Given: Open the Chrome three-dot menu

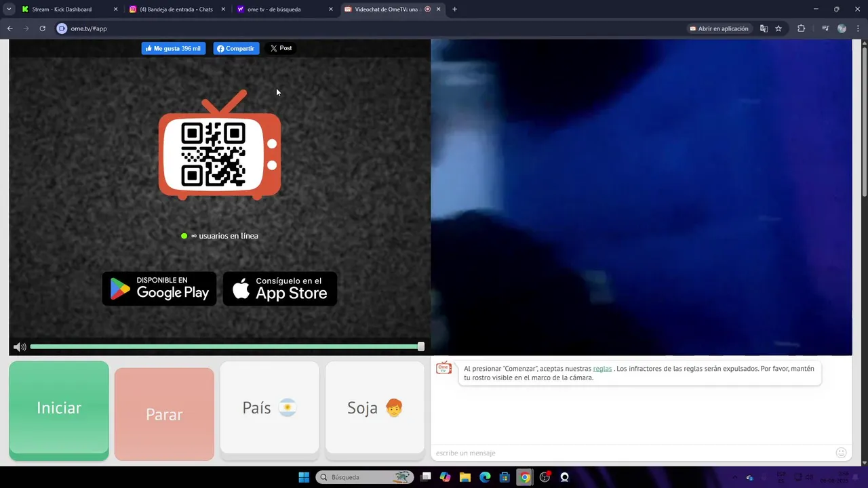Looking at the screenshot, I should point(858,28).
